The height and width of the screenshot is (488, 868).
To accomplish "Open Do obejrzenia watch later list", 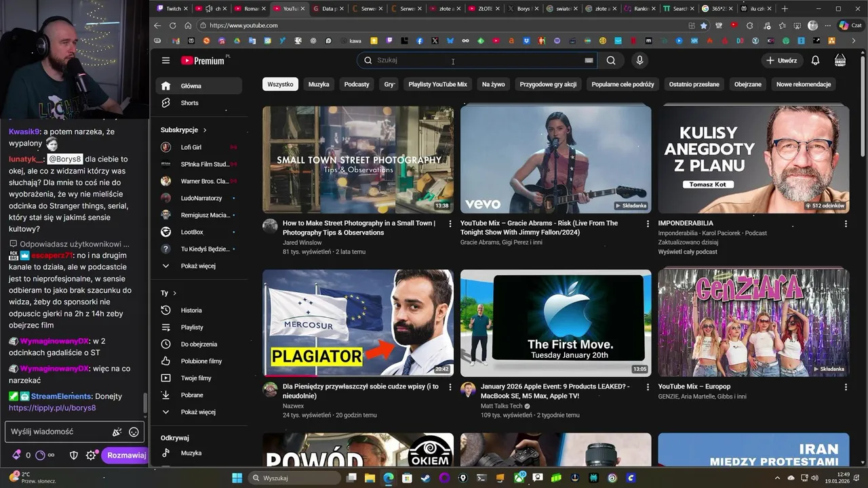I will pos(199,344).
